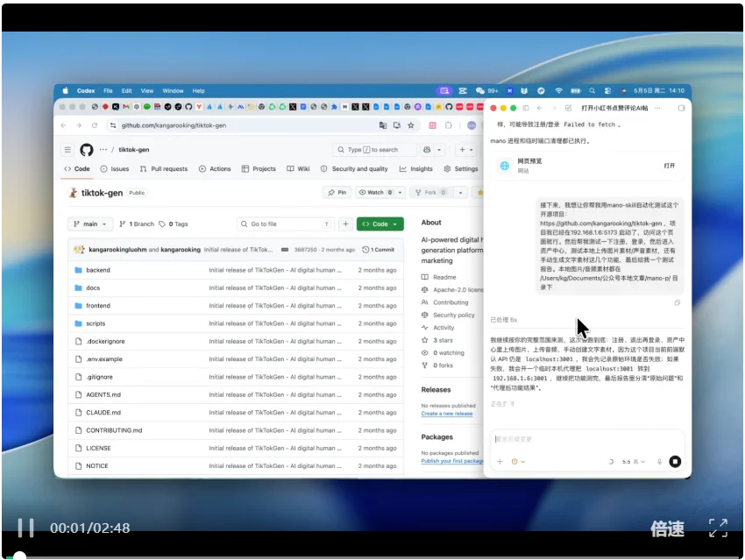Switch to the Code tab
745x560 pixels.
(x=77, y=168)
